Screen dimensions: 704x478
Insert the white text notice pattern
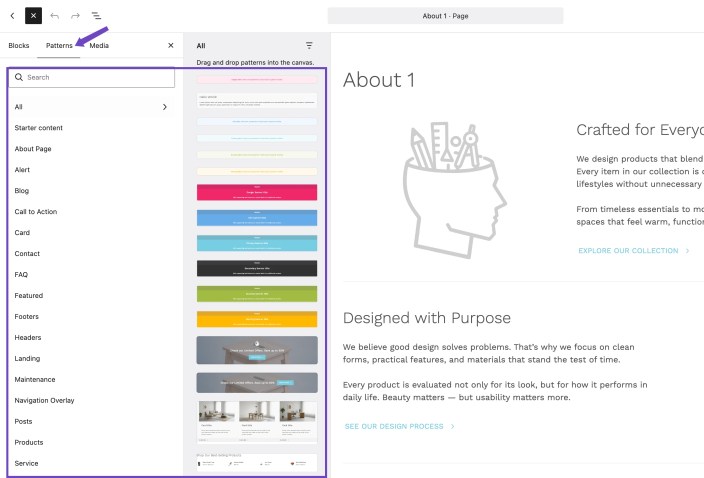(x=257, y=101)
